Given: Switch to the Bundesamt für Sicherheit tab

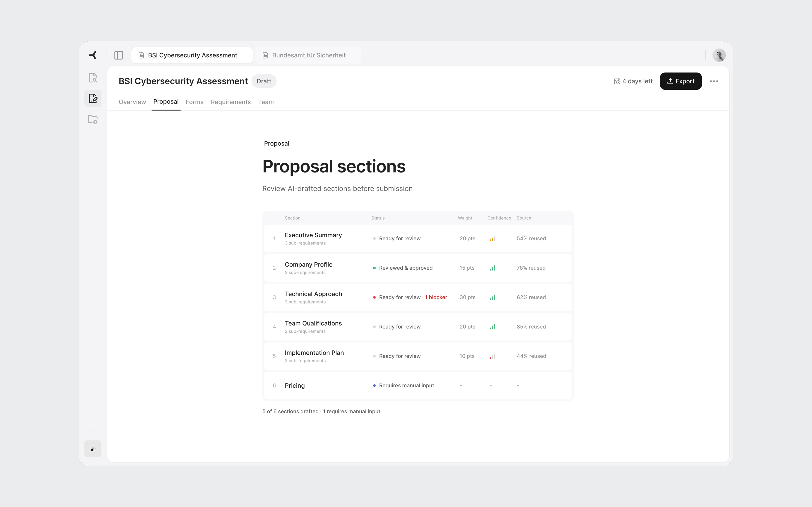Looking at the screenshot, I should (308, 55).
